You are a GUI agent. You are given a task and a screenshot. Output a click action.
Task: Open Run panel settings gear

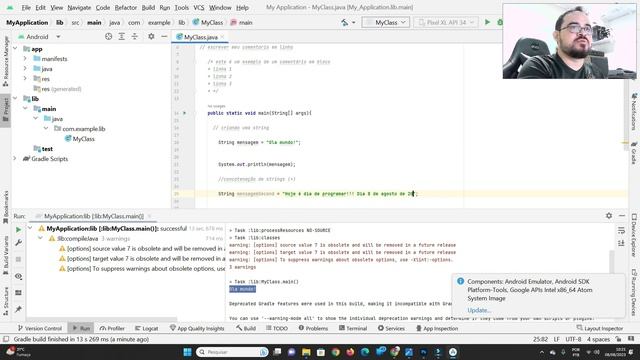click(x=609, y=216)
